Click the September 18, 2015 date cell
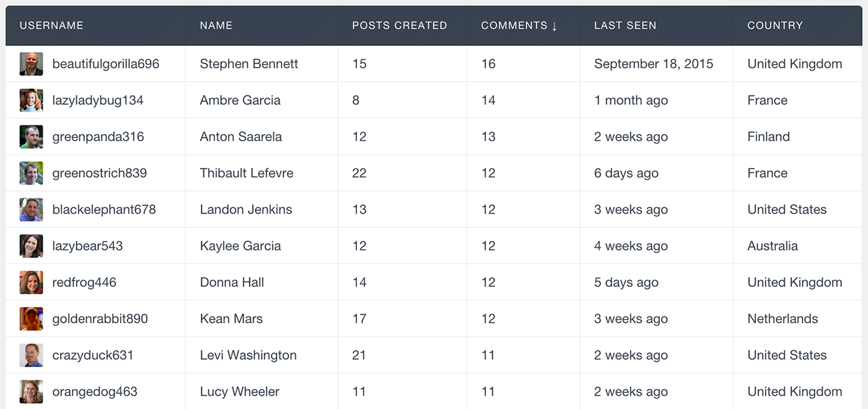868x409 pixels. (x=657, y=64)
